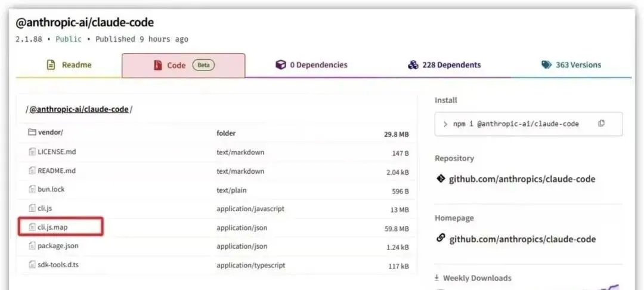This screenshot has width=644, height=290.
Task: Open the 363 Versions tab
Action: 571,65
